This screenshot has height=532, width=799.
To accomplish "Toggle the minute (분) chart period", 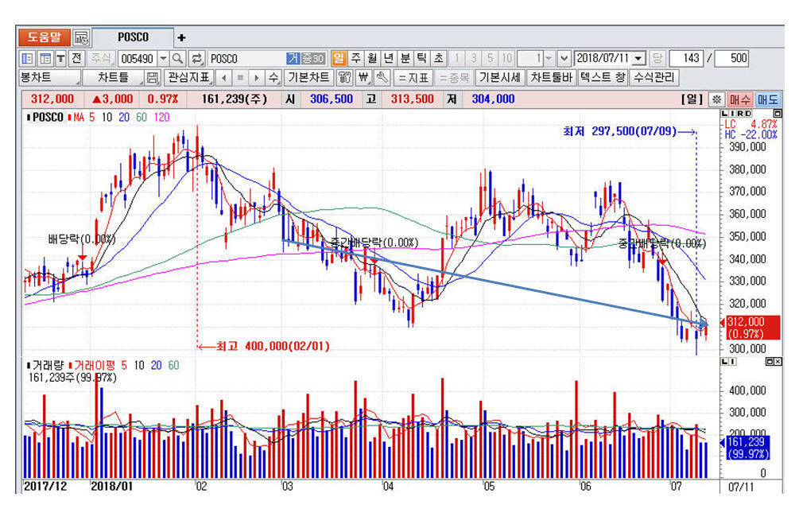I will [405, 58].
